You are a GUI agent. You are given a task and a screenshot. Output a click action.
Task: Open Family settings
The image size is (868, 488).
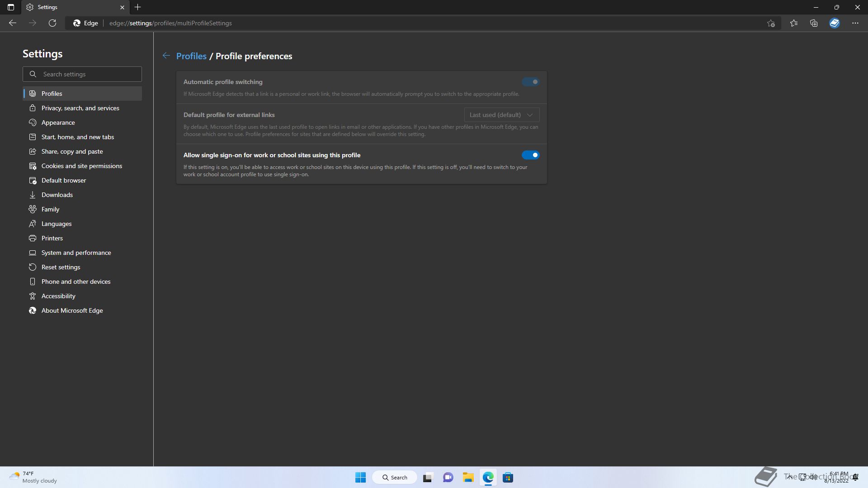82,209
